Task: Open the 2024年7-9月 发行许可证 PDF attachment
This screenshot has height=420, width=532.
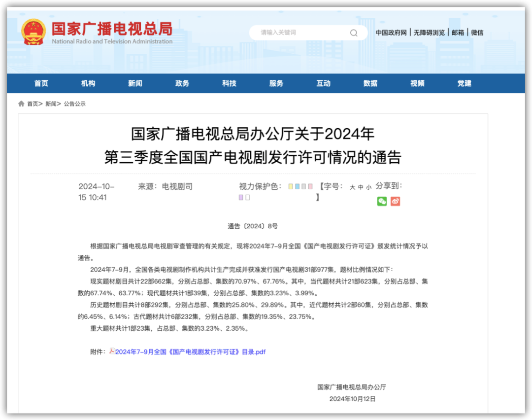Action: [190, 352]
